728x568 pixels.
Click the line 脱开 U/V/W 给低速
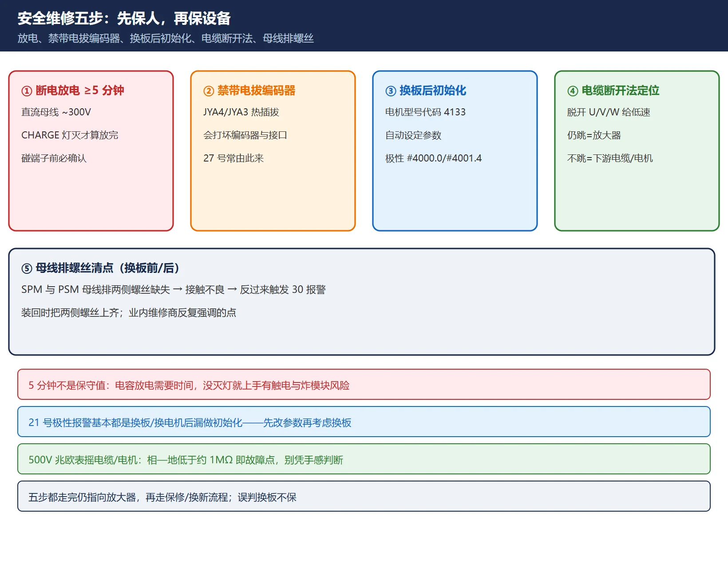coord(609,112)
